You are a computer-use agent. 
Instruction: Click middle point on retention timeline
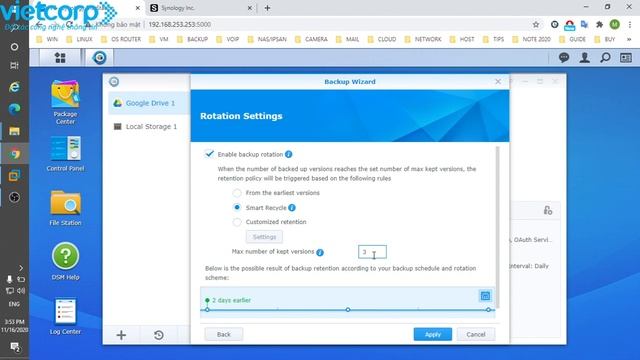tap(348, 310)
